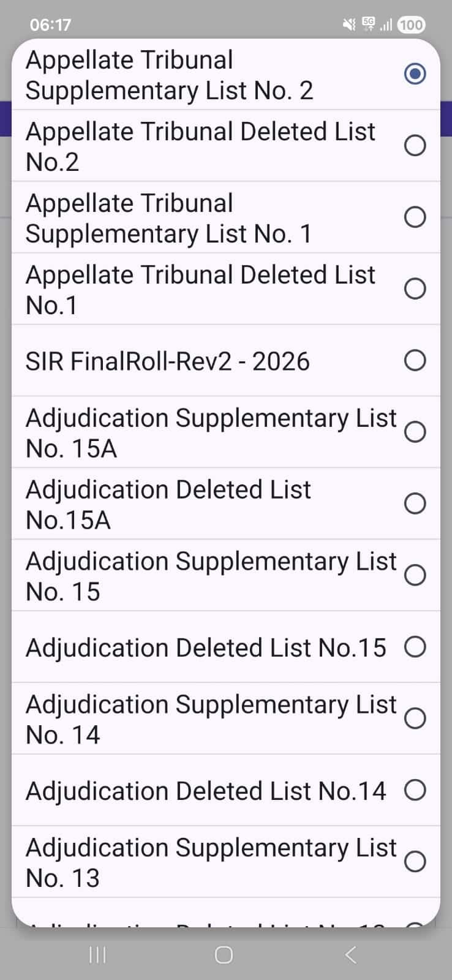Tap the Android back navigation icon
Screen dimensions: 452x980
pos(350,954)
